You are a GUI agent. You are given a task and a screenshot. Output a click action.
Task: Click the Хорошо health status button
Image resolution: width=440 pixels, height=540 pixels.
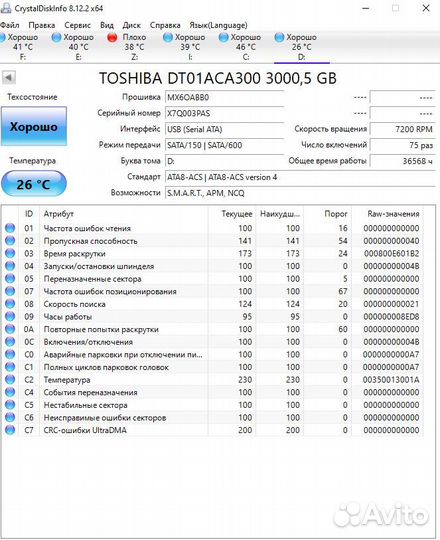pos(34,126)
